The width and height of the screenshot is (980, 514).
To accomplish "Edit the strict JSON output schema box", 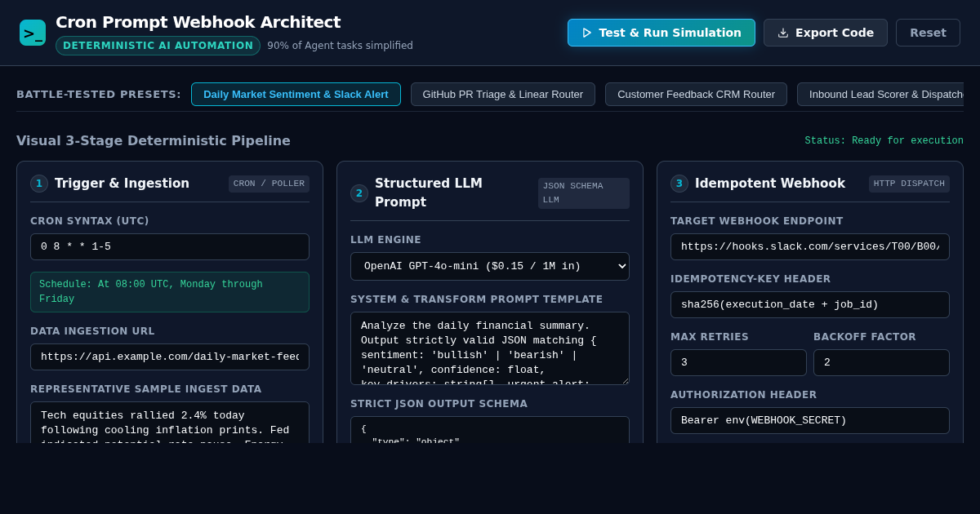I will pyautogui.click(x=490, y=430).
